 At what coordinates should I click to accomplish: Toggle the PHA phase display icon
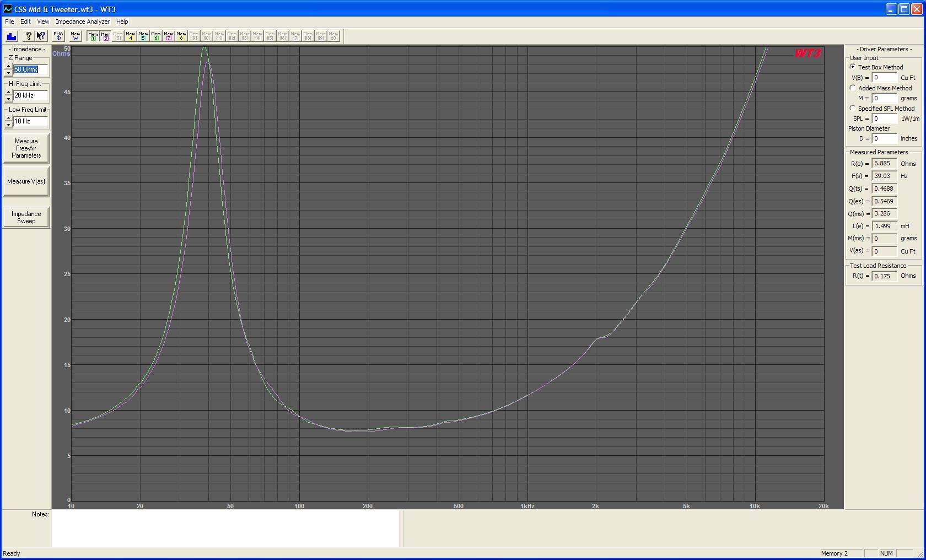coord(58,36)
